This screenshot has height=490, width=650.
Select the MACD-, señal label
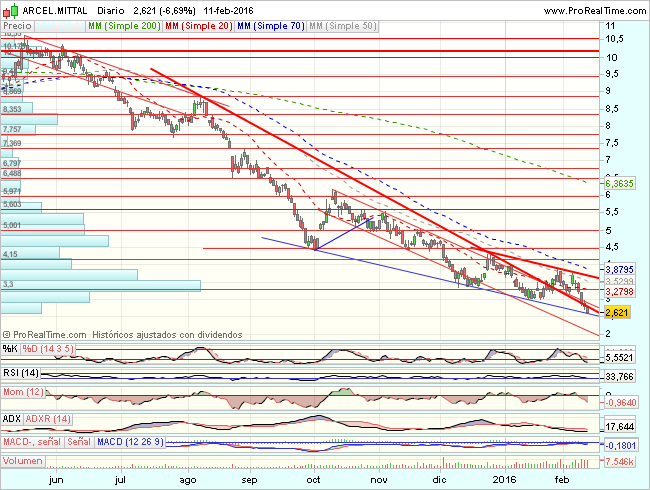pos(32,442)
